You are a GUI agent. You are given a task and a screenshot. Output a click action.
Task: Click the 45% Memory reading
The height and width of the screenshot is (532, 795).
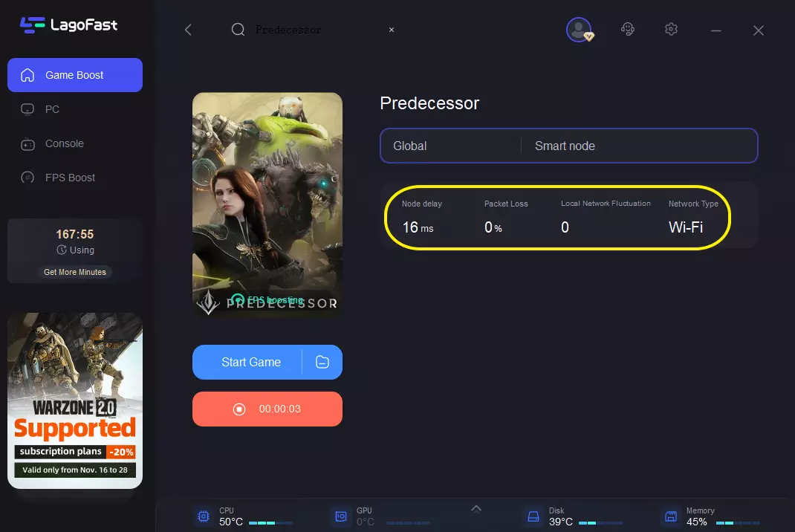(697, 522)
